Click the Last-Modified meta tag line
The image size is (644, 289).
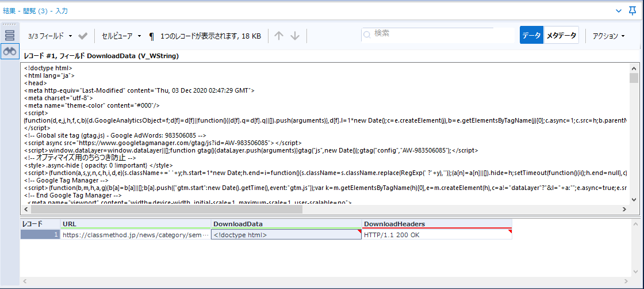[x=139, y=90]
